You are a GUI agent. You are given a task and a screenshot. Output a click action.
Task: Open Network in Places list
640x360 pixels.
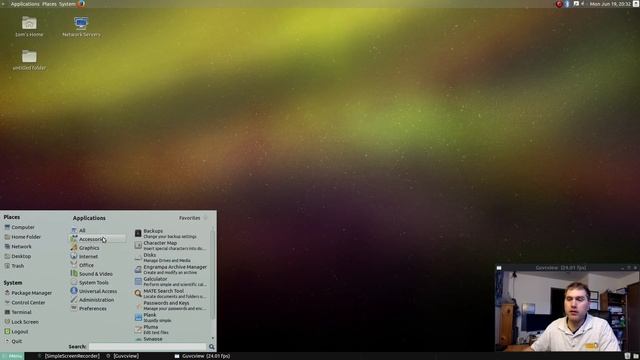[18, 247]
